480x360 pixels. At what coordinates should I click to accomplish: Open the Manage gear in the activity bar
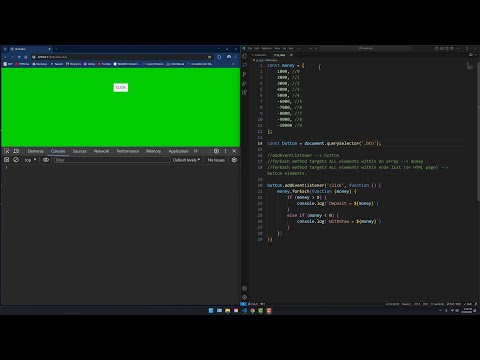pyautogui.click(x=245, y=297)
